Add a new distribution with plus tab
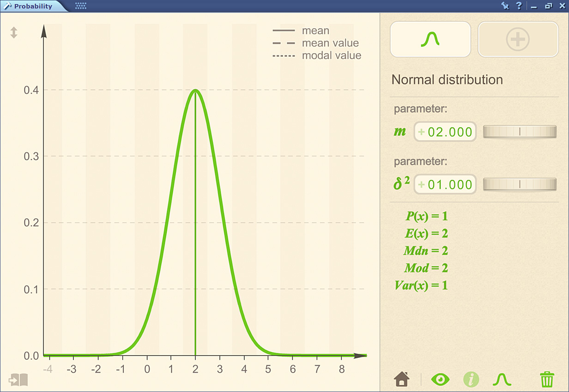The height and width of the screenshot is (392, 569). pyautogui.click(x=518, y=39)
